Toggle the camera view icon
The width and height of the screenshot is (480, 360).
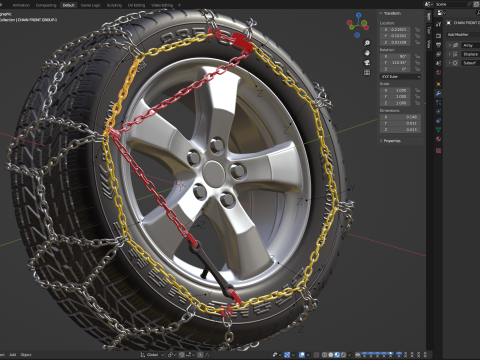367,62
